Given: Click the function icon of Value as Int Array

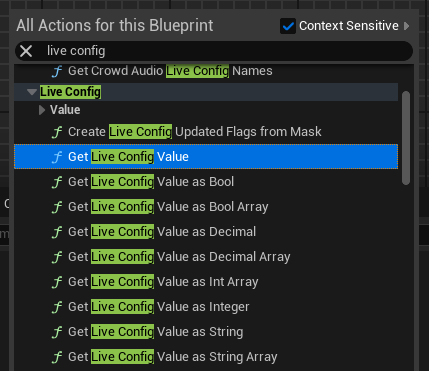Looking at the screenshot, I should coord(57,282).
